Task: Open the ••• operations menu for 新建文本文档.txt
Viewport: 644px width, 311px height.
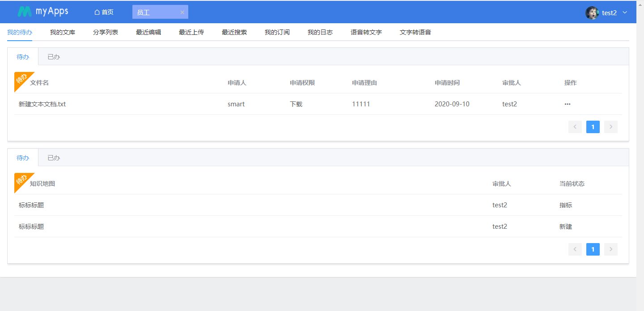Action: tap(567, 104)
